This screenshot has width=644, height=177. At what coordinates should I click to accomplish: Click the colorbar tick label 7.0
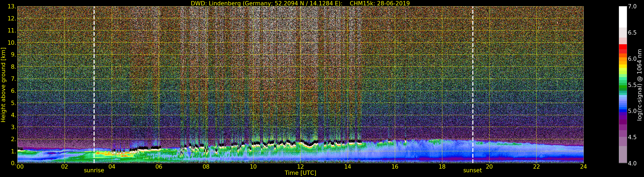632,6
